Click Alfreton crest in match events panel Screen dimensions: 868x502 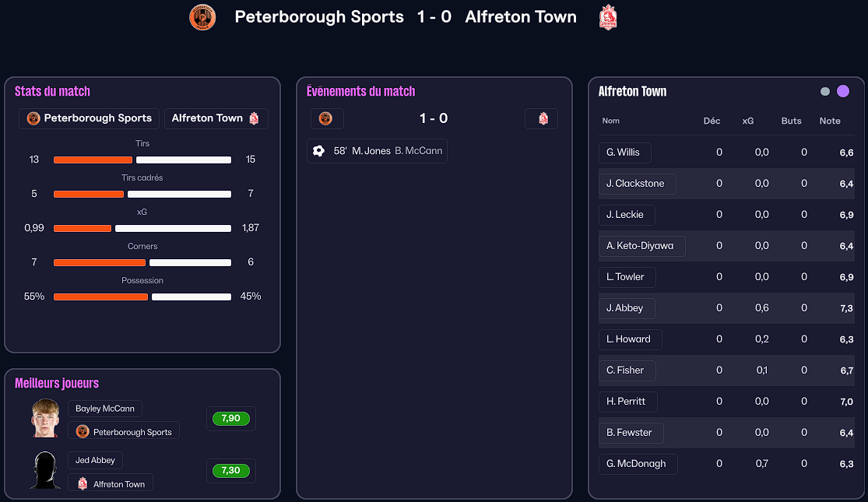(x=543, y=118)
